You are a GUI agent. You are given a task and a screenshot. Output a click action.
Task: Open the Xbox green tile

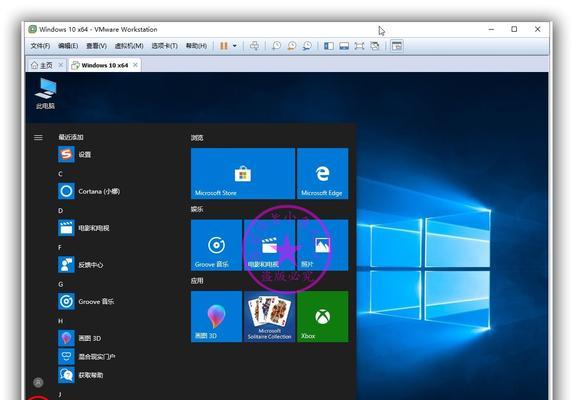[x=323, y=317]
